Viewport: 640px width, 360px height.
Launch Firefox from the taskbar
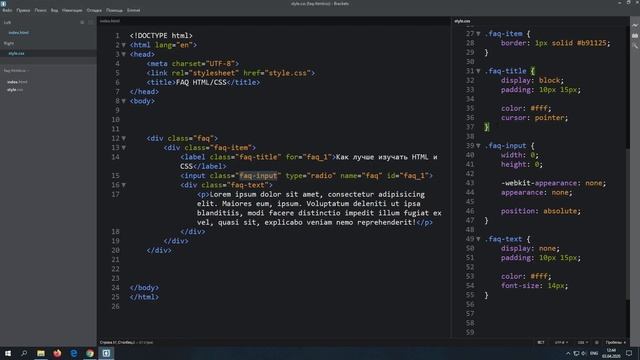(57, 353)
